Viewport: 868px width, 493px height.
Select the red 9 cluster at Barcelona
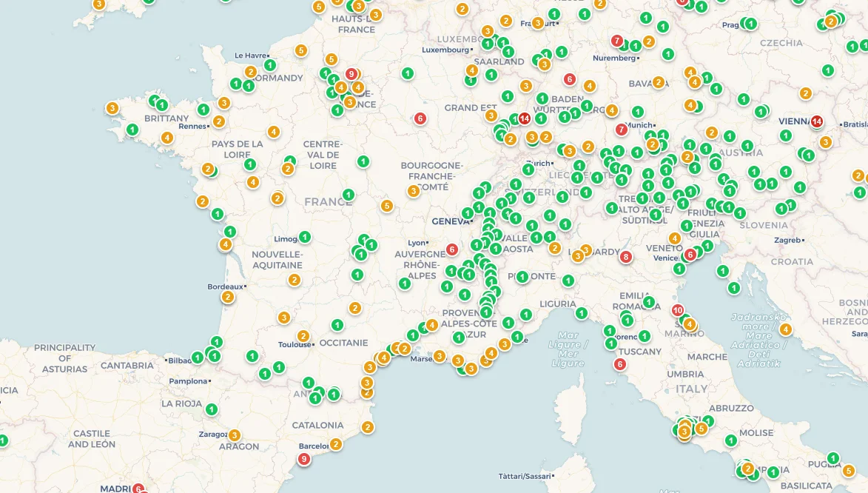(x=303, y=459)
